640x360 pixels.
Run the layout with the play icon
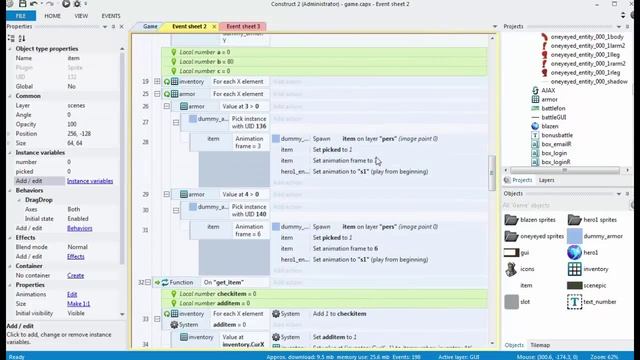tap(66, 4)
